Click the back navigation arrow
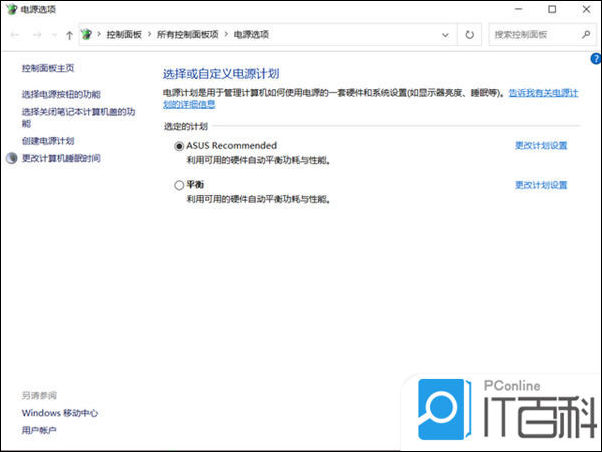Screen dimensions: 602x452 (x=15, y=35)
